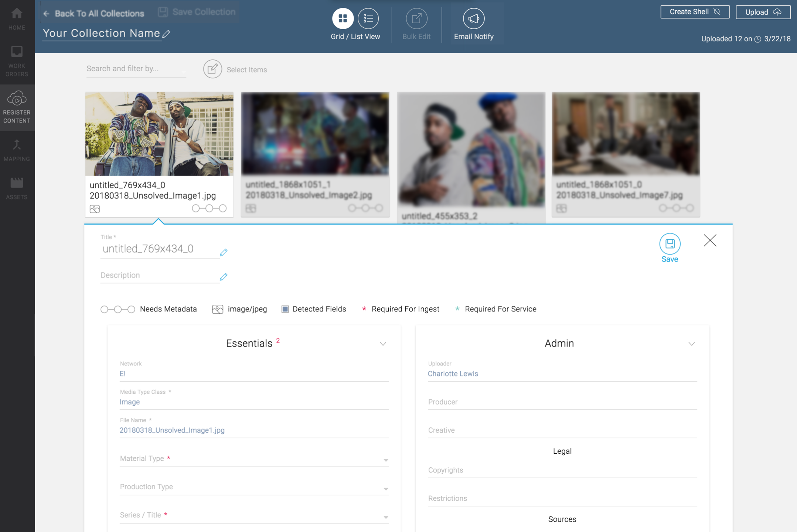This screenshot has width=797, height=532.
Task: Click the Save disk icon in detail panel
Action: tap(670, 244)
